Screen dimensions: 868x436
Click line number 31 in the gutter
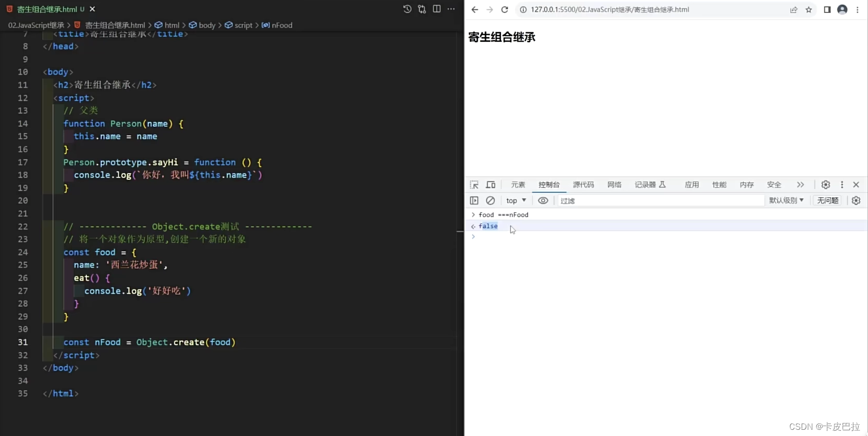[23, 342]
